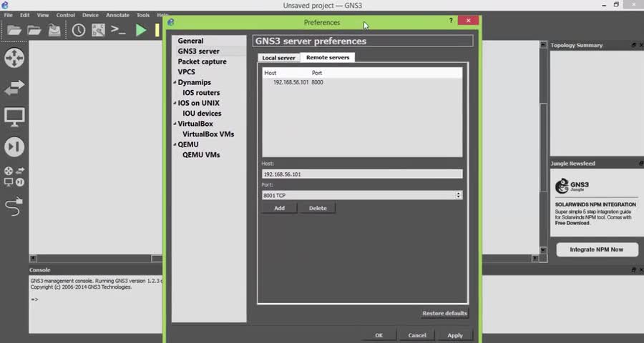Collapse the IOS on UNIX tree node
This screenshot has width=644, height=343.
tap(175, 103)
